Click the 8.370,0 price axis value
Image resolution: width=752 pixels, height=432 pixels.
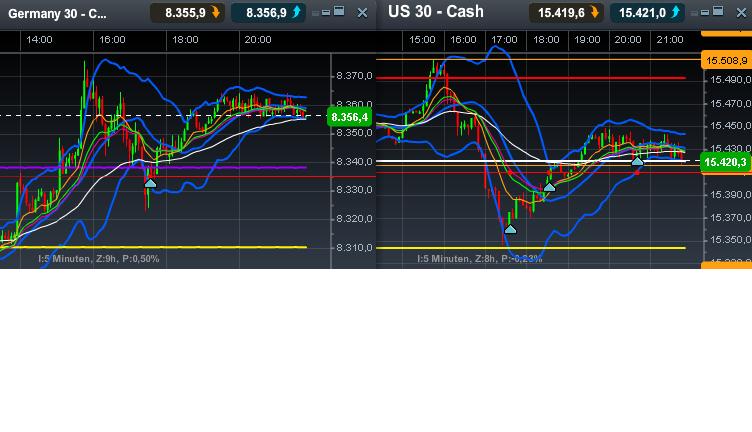[354, 76]
